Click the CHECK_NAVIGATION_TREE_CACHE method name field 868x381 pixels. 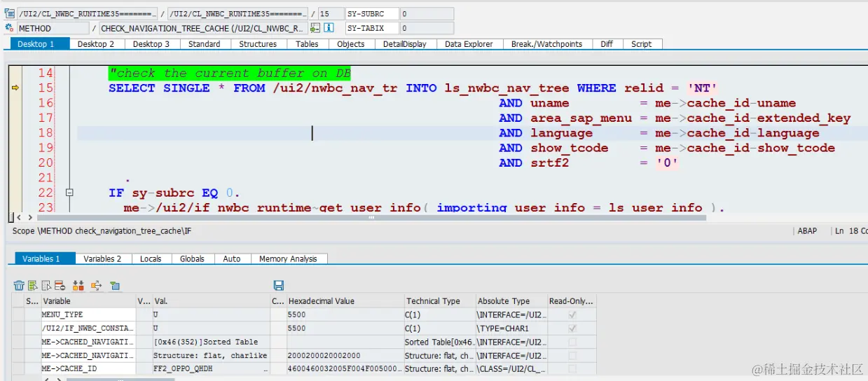click(203, 28)
